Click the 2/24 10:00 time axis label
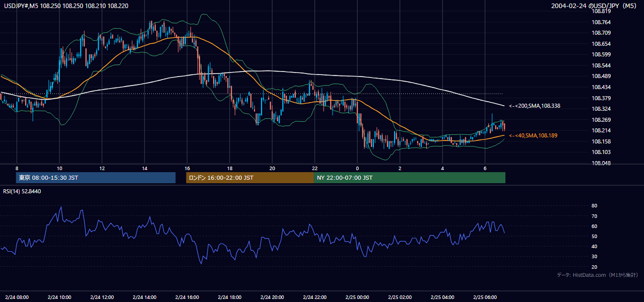Screen dimensions: 644x302 (59, 297)
